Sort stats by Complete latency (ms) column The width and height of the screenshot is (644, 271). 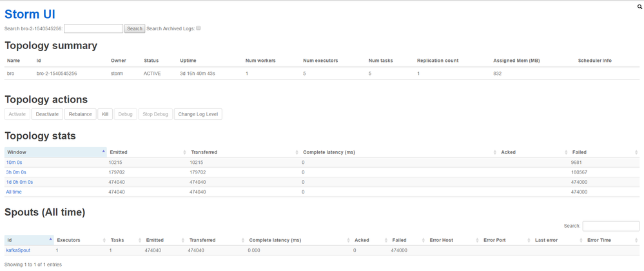click(x=399, y=152)
